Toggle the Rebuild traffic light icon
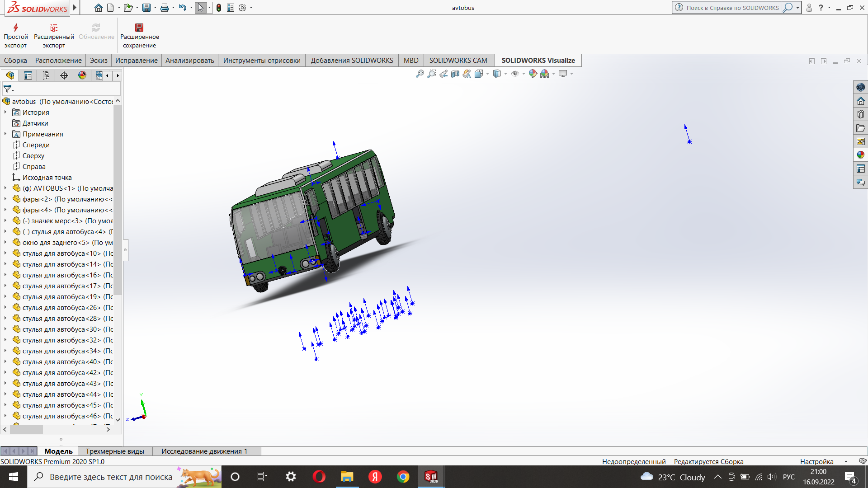Viewport: 868px width, 488px height. pos(219,8)
